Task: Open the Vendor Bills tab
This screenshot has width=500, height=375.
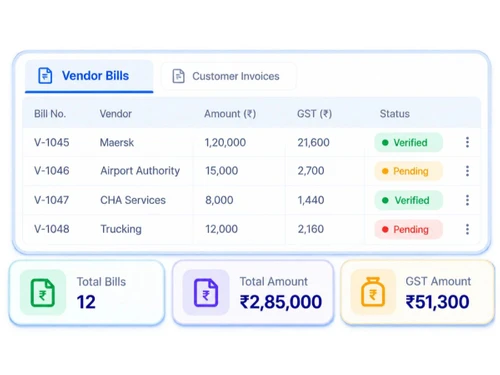Action: (89, 76)
